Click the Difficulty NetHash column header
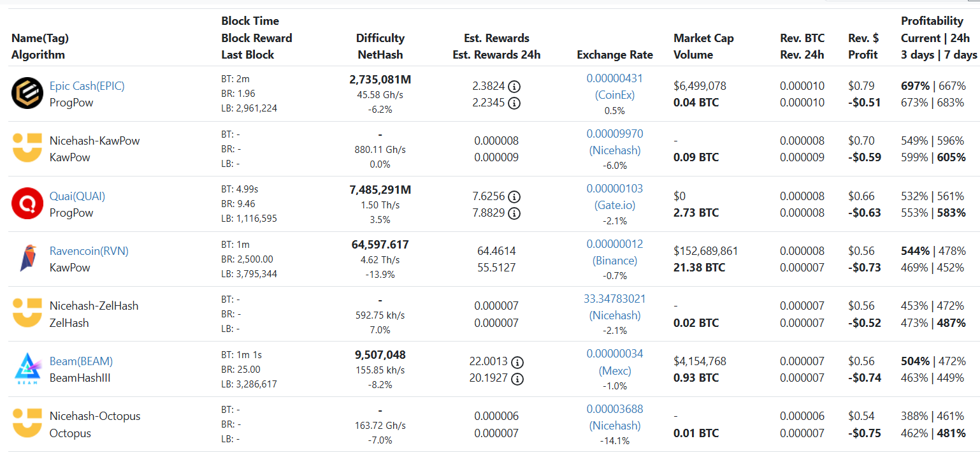 point(380,46)
